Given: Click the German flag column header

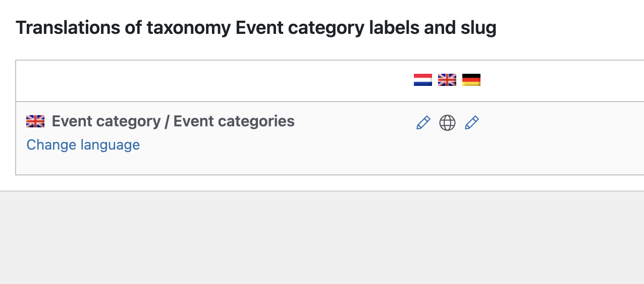Looking at the screenshot, I should (x=471, y=80).
